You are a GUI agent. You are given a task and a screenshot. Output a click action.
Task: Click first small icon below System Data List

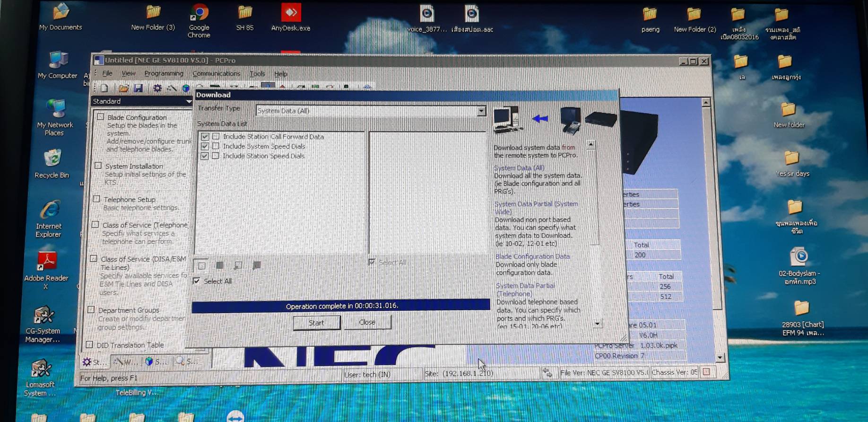[x=201, y=266]
